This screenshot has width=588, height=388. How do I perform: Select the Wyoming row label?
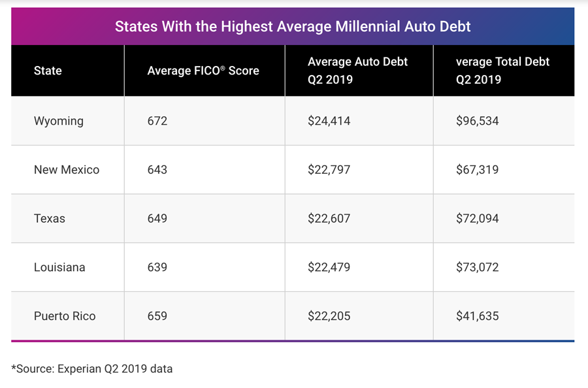[x=59, y=121]
